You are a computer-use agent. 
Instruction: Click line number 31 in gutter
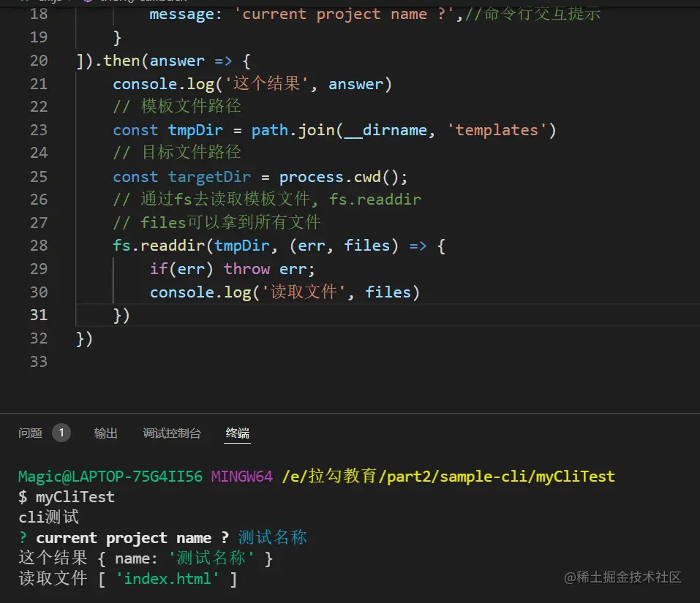click(39, 315)
